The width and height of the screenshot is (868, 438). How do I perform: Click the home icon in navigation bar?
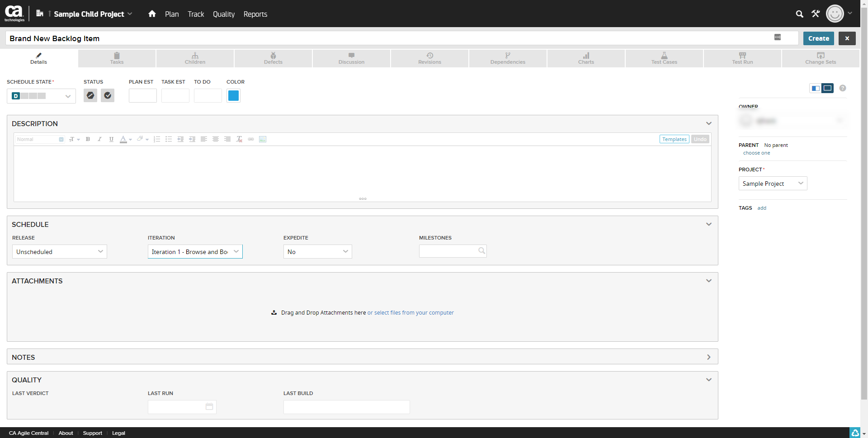[x=152, y=14]
